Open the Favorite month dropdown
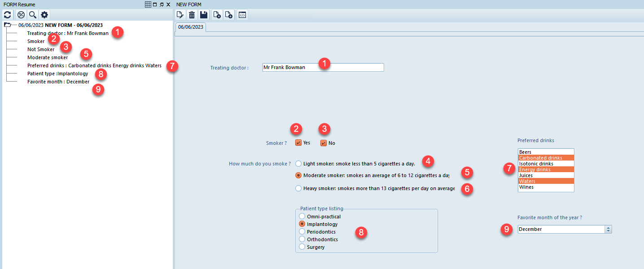Screen dimensions: 644x269 (x=608, y=229)
